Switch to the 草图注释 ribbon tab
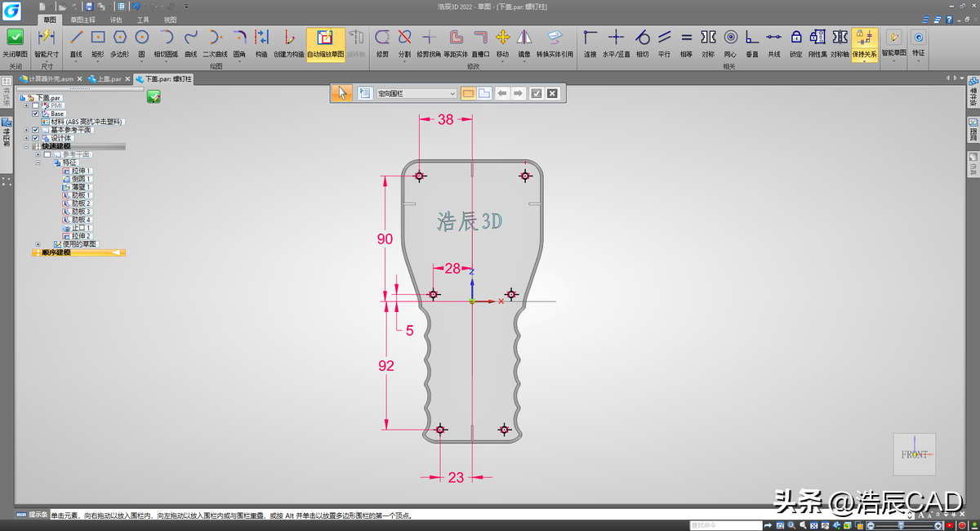Image resolution: width=980 pixels, height=531 pixels. (x=82, y=19)
